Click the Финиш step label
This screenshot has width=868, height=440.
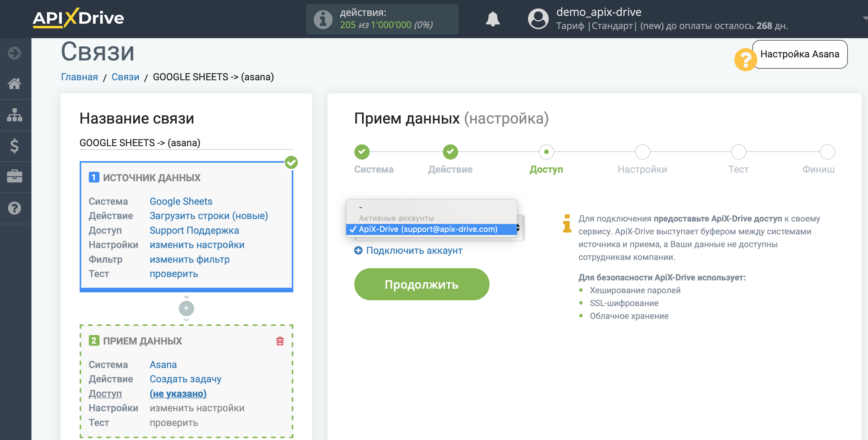pos(818,169)
